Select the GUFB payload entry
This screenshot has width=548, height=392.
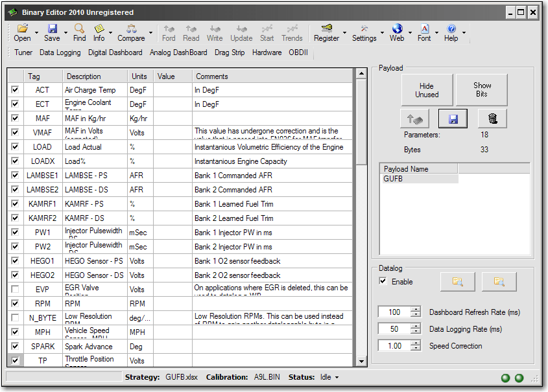(x=419, y=179)
